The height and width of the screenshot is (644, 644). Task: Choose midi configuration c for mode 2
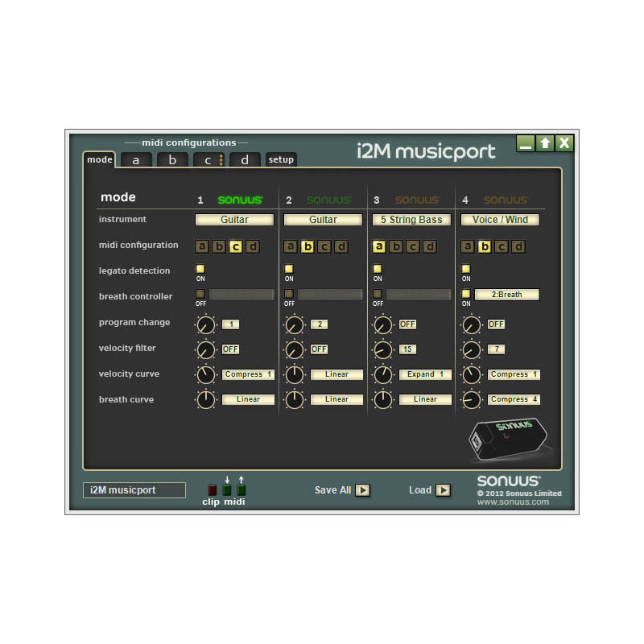(324, 246)
